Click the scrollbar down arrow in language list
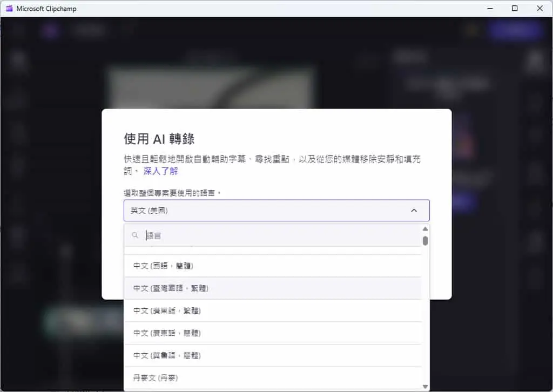 (426, 387)
